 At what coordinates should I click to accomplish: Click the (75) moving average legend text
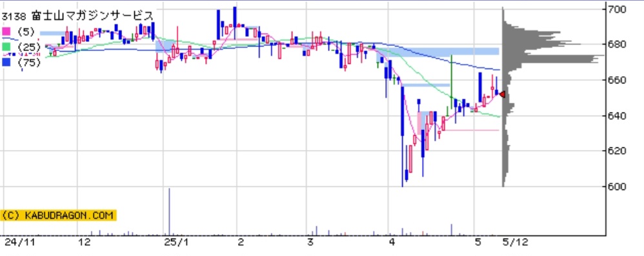coord(29,62)
